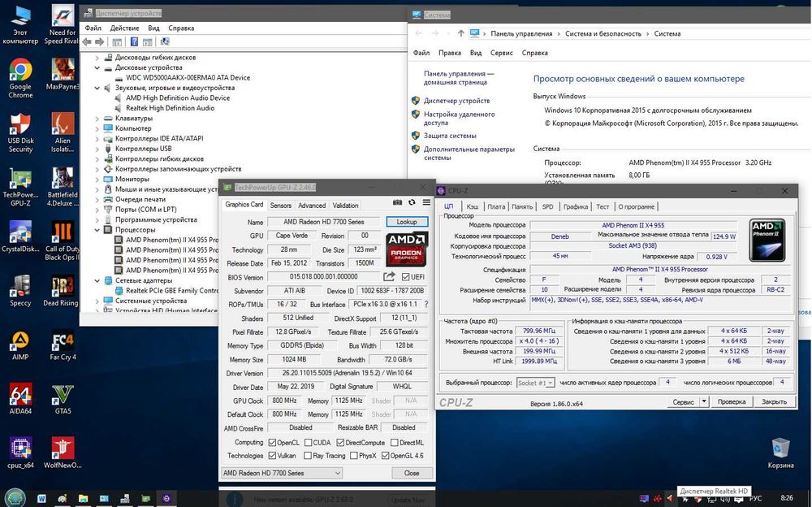Click the AMD Phenom II logo in CPU-Z
The width and height of the screenshot is (812, 507).
tap(767, 240)
